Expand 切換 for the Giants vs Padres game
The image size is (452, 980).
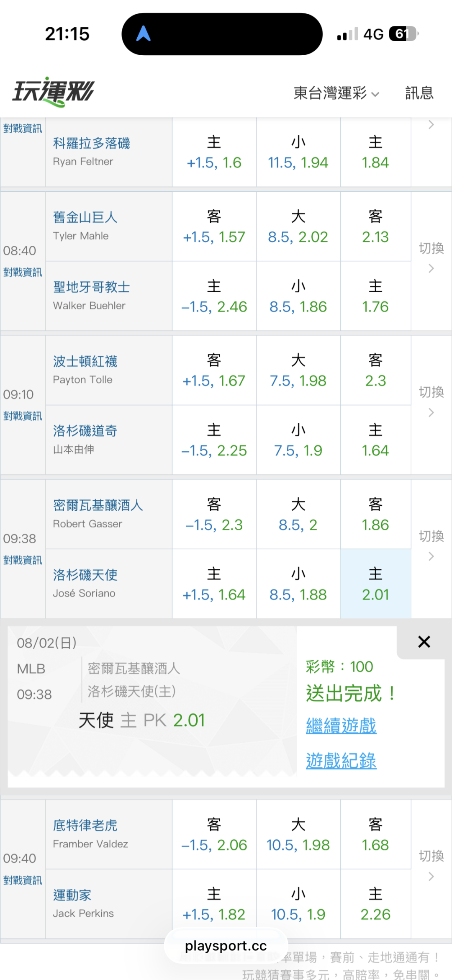coord(431,257)
